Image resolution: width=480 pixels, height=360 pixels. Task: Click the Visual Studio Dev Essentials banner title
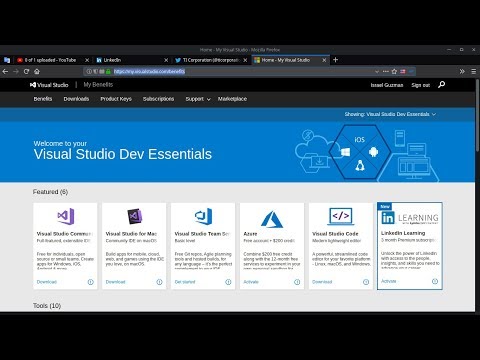[x=123, y=154]
